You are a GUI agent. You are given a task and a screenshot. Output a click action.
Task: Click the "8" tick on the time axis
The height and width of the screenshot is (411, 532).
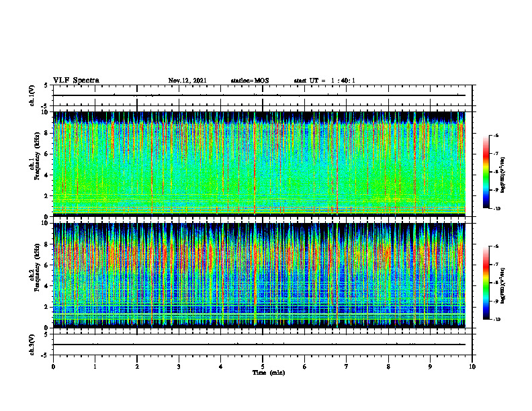(x=388, y=367)
